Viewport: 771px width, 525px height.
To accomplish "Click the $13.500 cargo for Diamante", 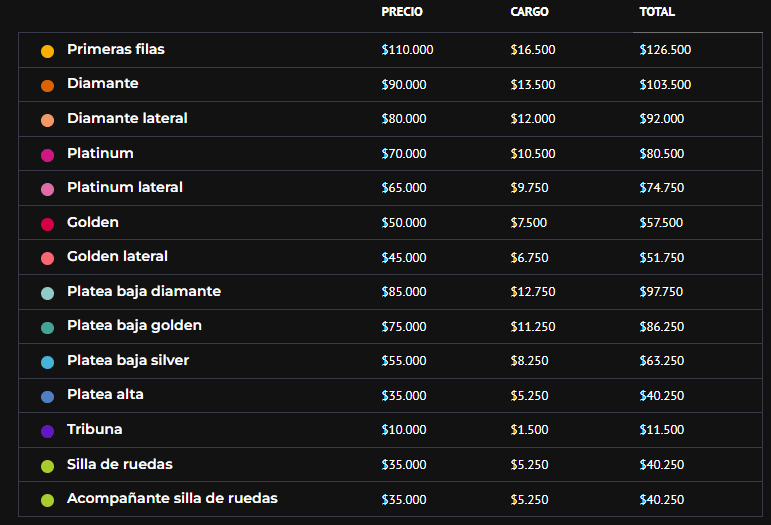I will [533, 85].
